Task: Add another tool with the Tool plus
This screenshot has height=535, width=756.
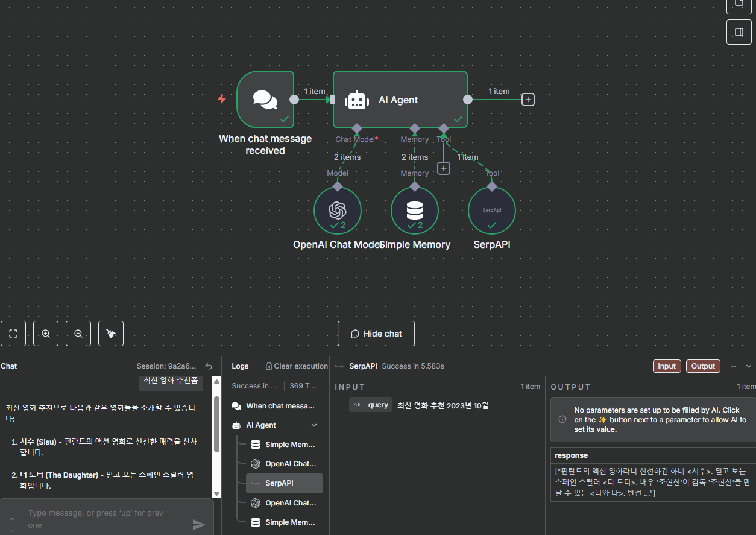Action: tap(444, 168)
